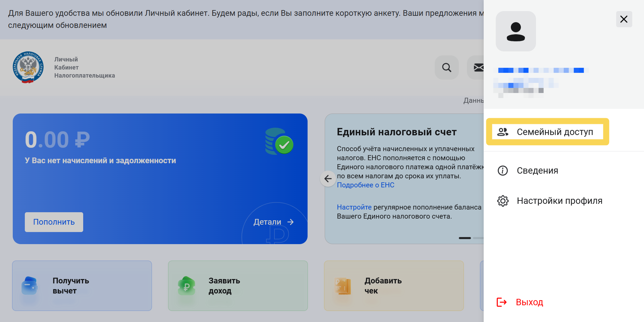Click the profile settings gear icon
This screenshot has width=644, height=322.
(x=503, y=201)
